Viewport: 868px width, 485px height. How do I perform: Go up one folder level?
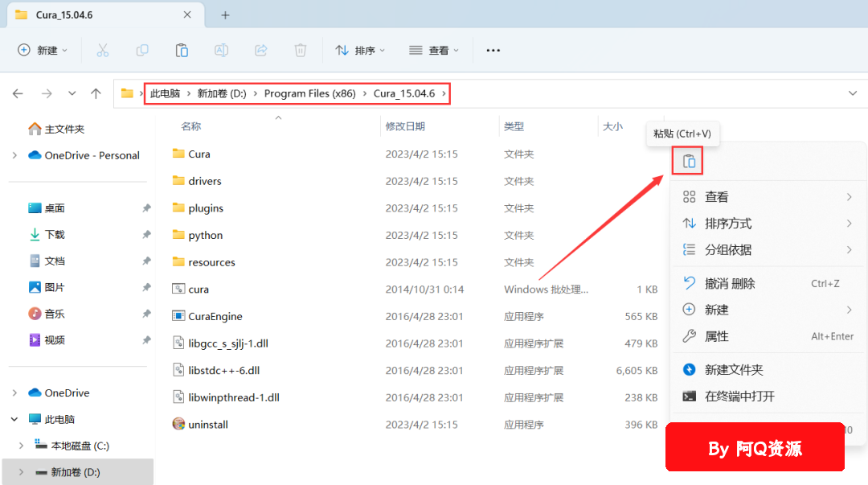click(96, 93)
